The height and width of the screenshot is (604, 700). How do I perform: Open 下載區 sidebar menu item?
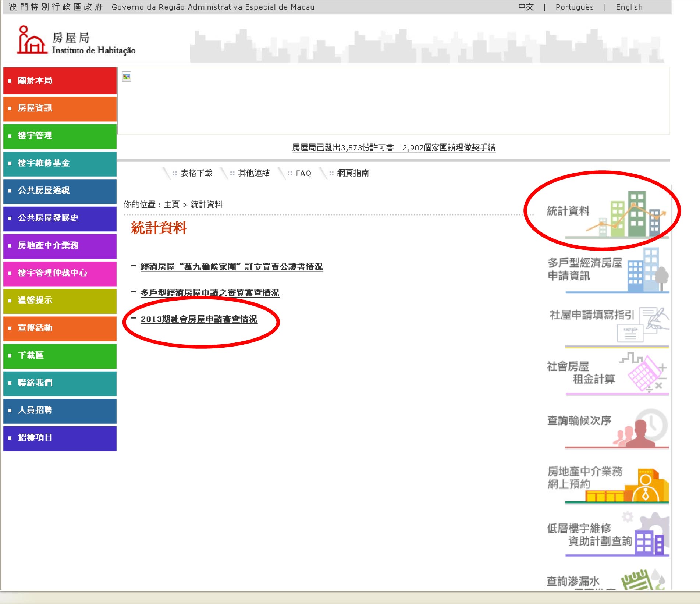60,355
